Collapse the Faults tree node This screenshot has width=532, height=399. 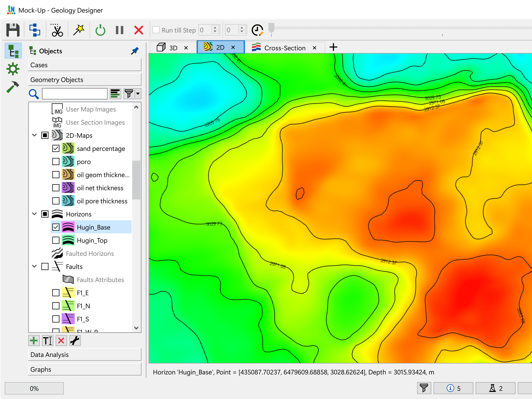pos(34,266)
